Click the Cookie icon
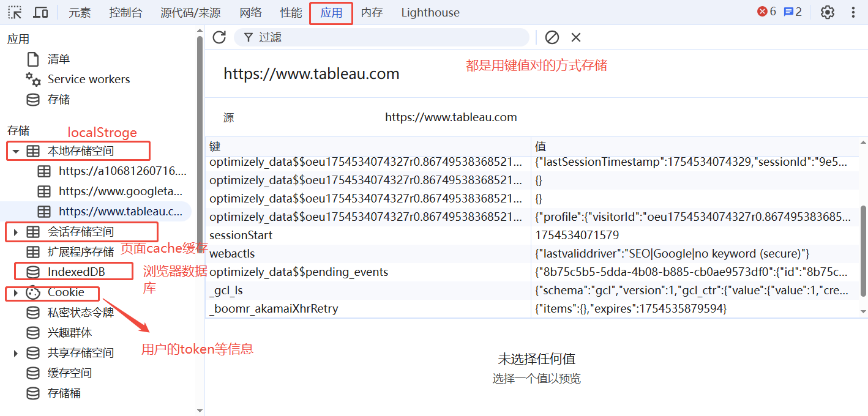 click(x=33, y=292)
